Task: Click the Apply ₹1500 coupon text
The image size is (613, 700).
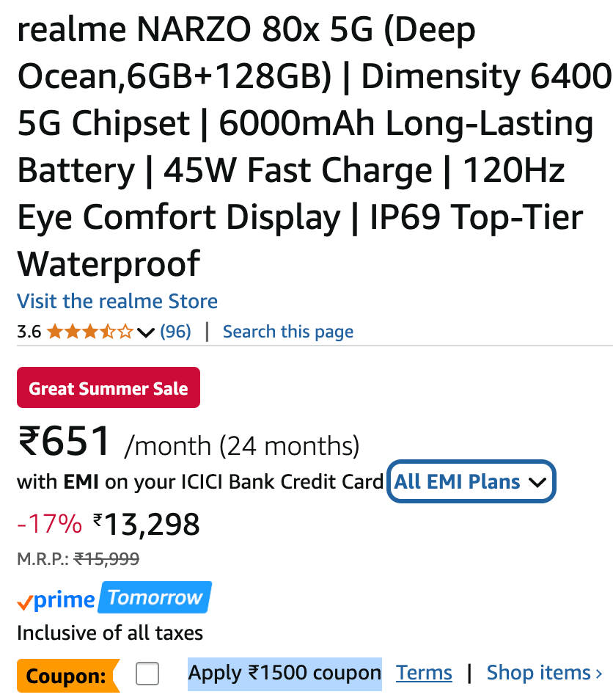Action: [x=285, y=673]
